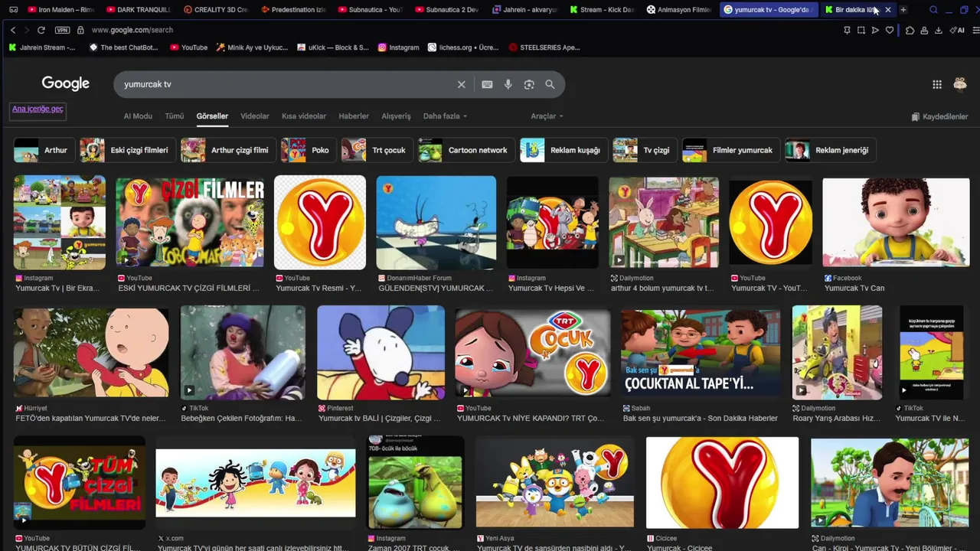Open the browser profile account icon
The width and height of the screenshot is (980, 551).
click(x=924, y=30)
